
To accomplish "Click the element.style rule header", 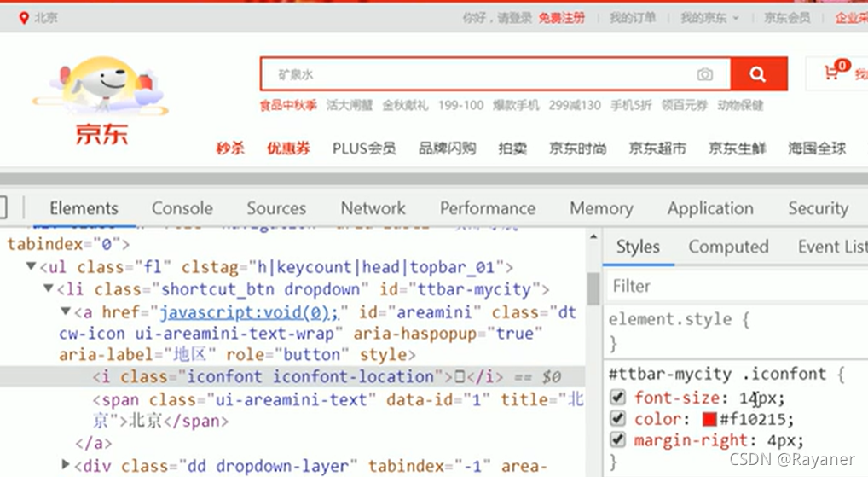I will (680, 320).
